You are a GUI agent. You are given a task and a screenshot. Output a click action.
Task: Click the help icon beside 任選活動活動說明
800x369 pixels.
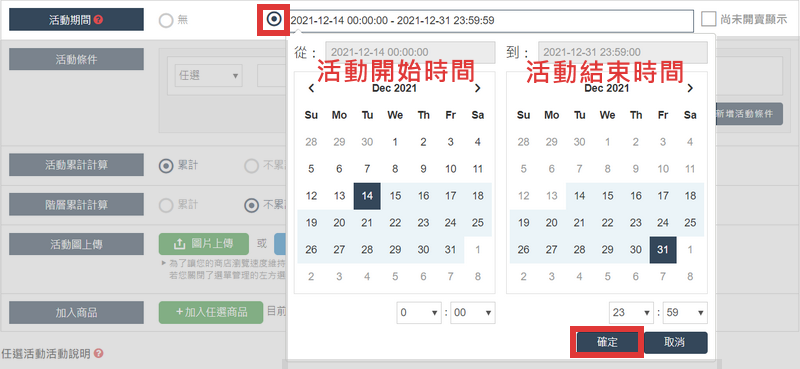tap(98, 353)
